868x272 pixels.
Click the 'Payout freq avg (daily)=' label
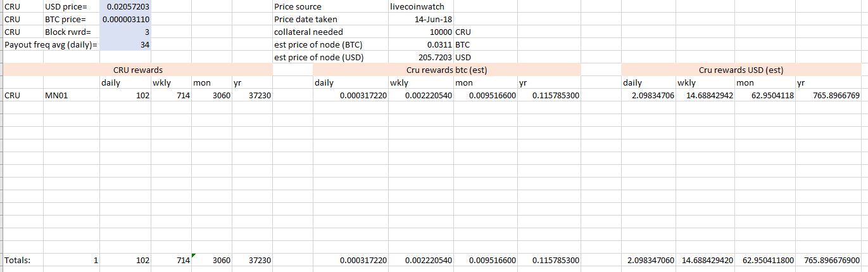51,44
